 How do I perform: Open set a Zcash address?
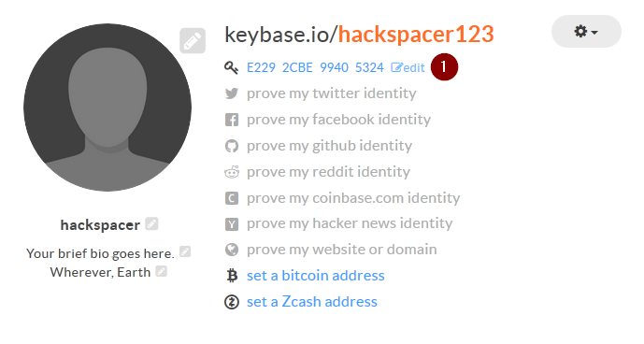click(312, 302)
